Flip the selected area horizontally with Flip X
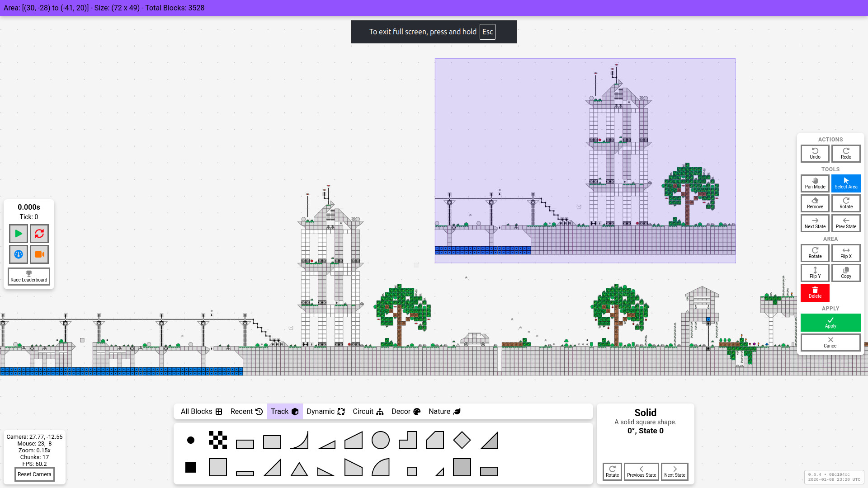This screenshot has width=868, height=488. [x=845, y=253]
